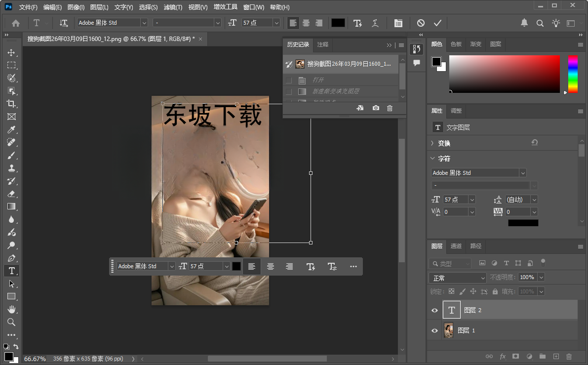Commit current text edits with checkmark
588x365 pixels.
click(x=437, y=23)
